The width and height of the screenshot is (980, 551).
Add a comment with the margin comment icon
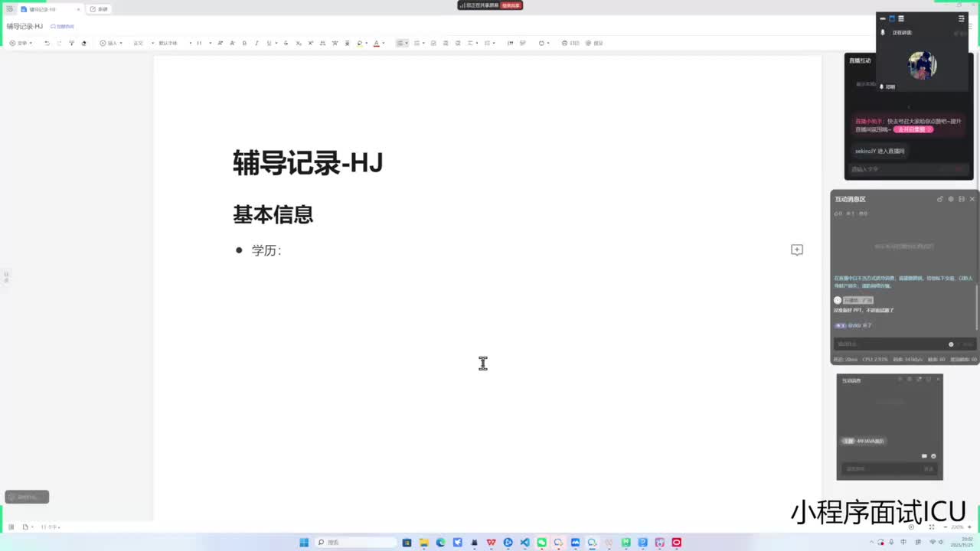(797, 250)
